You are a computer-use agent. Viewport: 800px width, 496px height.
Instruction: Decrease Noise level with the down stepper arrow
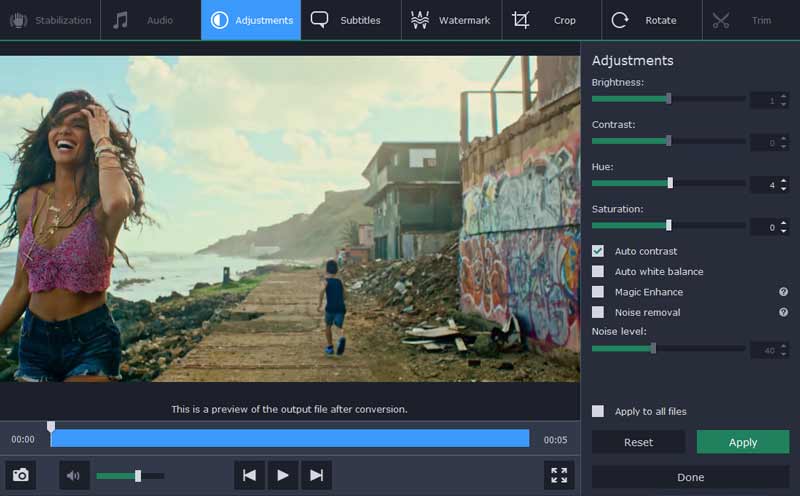coord(784,355)
